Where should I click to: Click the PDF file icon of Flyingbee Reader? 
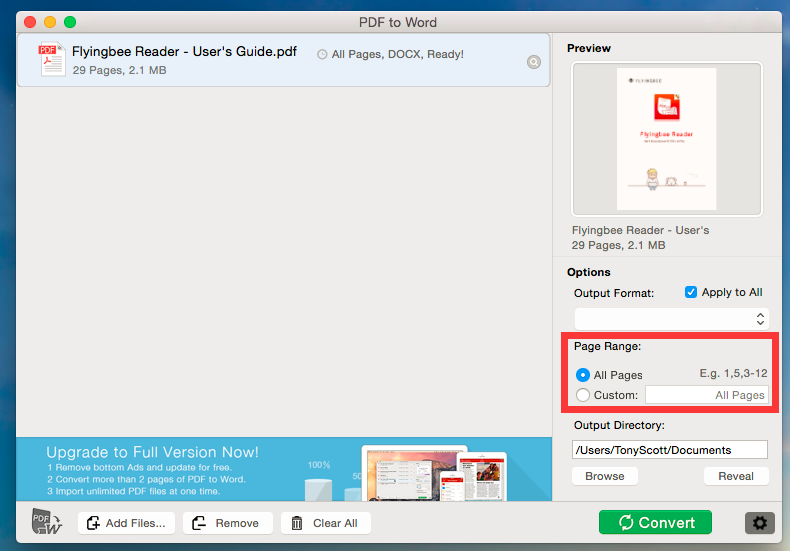51,59
